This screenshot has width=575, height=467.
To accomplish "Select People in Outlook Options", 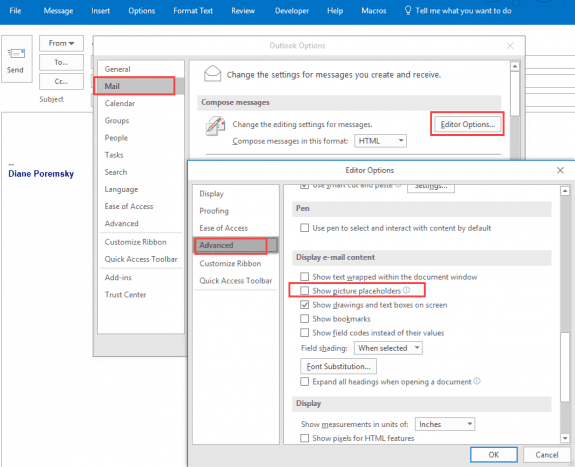I will 141,138.
